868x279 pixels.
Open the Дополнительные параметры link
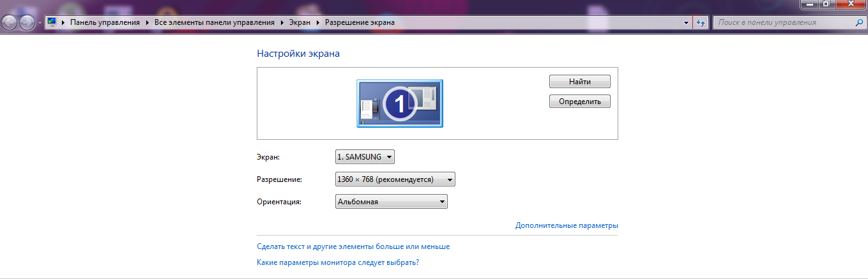[x=567, y=225]
